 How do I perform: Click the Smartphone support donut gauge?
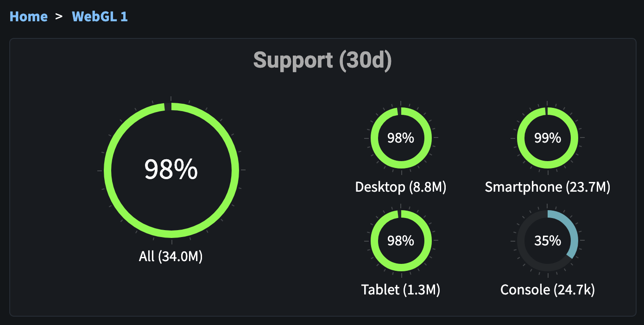pos(521,138)
